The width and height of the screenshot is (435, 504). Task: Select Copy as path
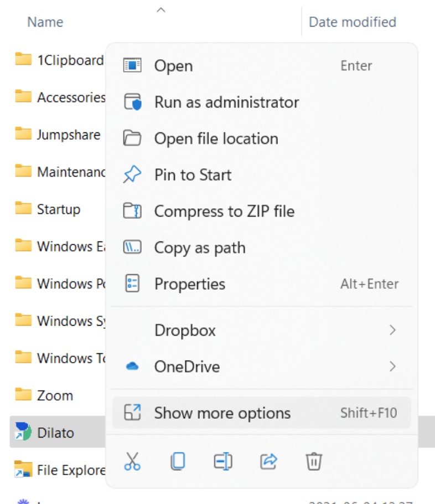199,248
